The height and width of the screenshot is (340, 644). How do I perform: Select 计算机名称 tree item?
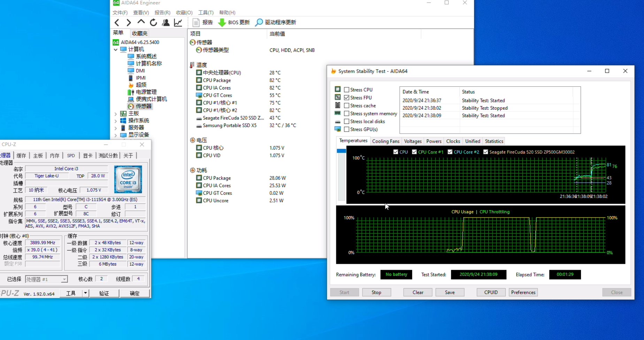[x=149, y=63]
